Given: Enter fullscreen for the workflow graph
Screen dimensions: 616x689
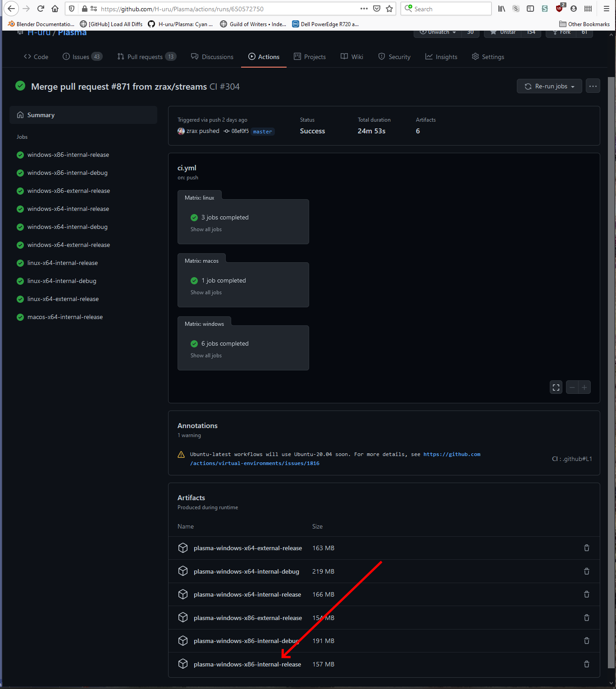Looking at the screenshot, I should (556, 387).
